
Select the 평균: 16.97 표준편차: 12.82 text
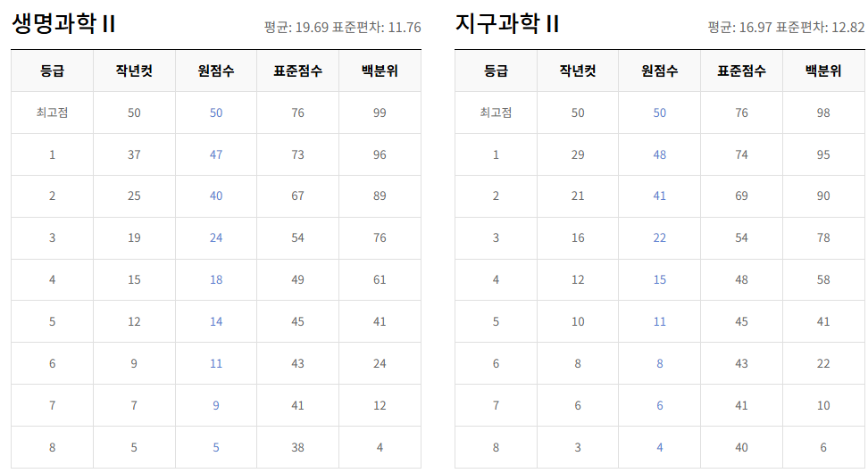[x=786, y=27]
